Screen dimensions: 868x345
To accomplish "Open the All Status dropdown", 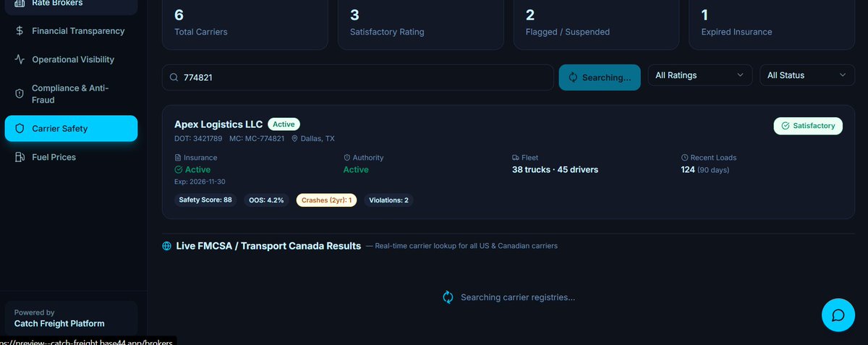I will pyautogui.click(x=807, y=75).
